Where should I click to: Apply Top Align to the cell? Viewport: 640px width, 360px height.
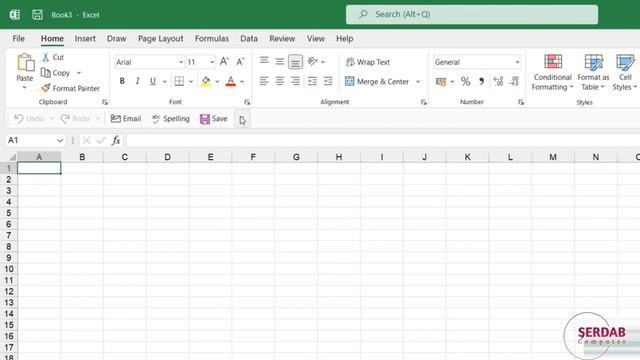tap(264, 61)
